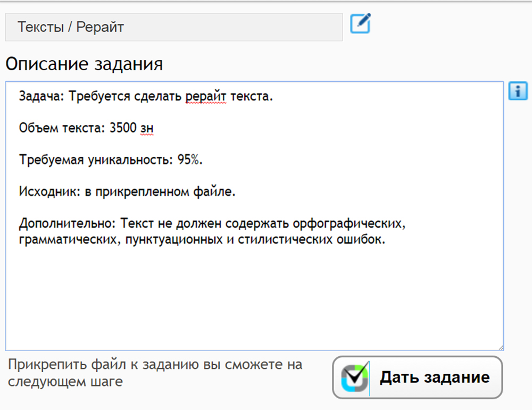Image resolution: width=532 pixels, height=411 pixels.
Task: Select the Тексты / Рерайт category field
Action: coord(173,27)
